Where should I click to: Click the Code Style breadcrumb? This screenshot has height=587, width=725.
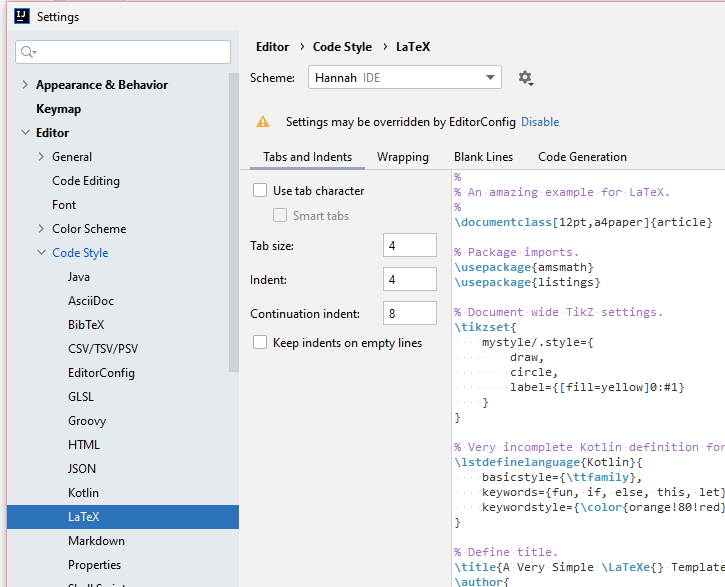pos(342,47)
